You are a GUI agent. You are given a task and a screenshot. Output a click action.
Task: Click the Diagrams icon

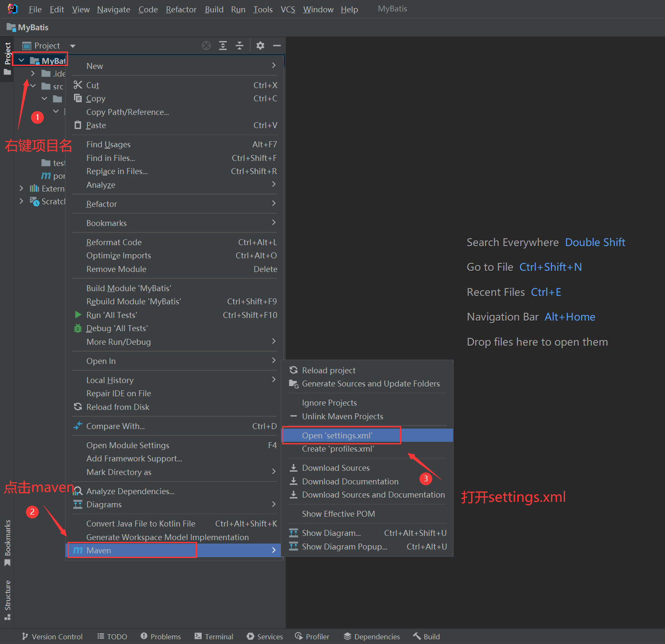[x=78, y=504]
